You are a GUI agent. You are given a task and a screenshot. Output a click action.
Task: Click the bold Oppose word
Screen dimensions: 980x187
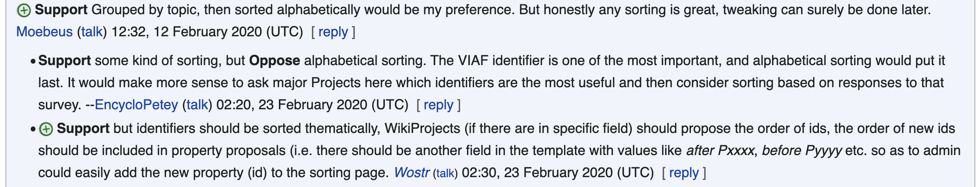[275, 60]
